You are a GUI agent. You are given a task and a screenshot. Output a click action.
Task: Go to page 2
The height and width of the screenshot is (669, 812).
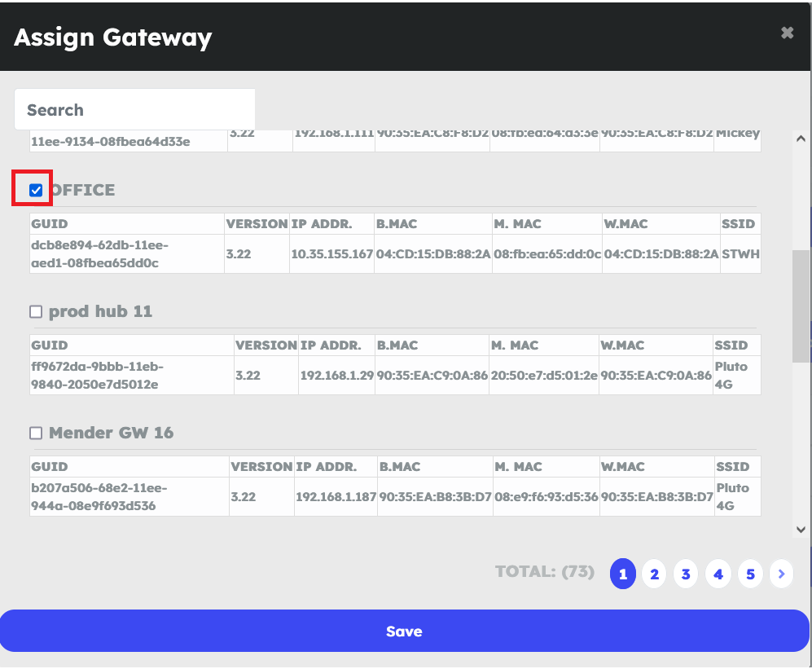click(x=654, y=574)
